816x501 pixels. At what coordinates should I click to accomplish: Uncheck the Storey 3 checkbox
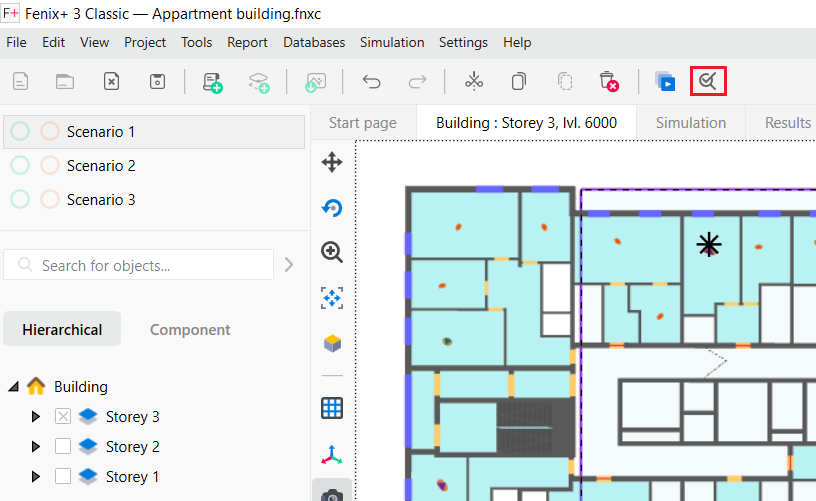click(63, 416)
